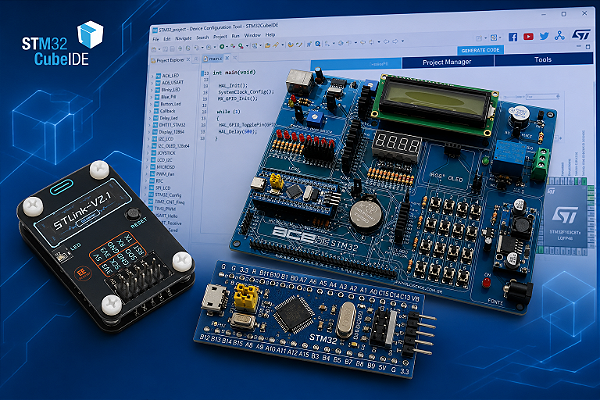The width and height of the screenshot is (600, 400).
Task: Expand the Button_Led project node
Action: tap(150, 104)
